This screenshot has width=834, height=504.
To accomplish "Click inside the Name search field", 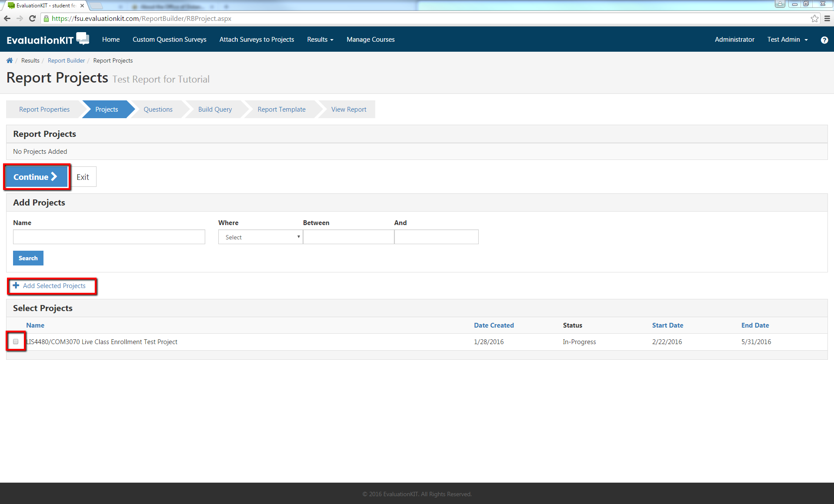I will [x=109, y=237].
